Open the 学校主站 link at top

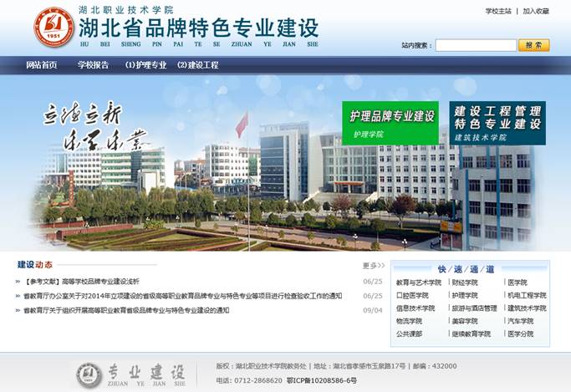[498, 12]
